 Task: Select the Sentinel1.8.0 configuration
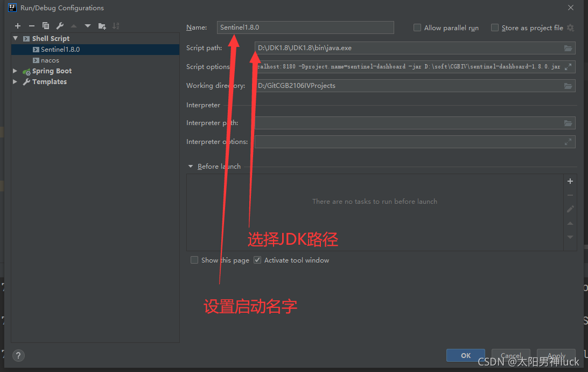pyautogui.click(x=95, y=50)
